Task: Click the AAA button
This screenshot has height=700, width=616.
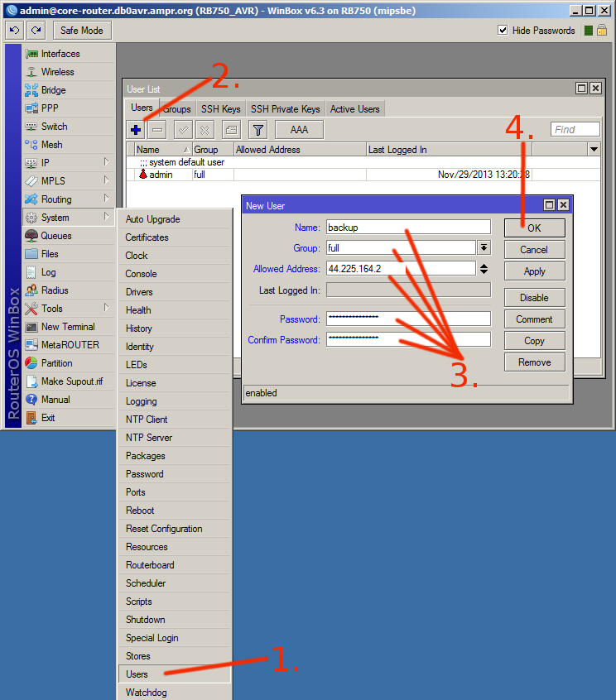Action: pyautogui.click(x=299, y=130)
